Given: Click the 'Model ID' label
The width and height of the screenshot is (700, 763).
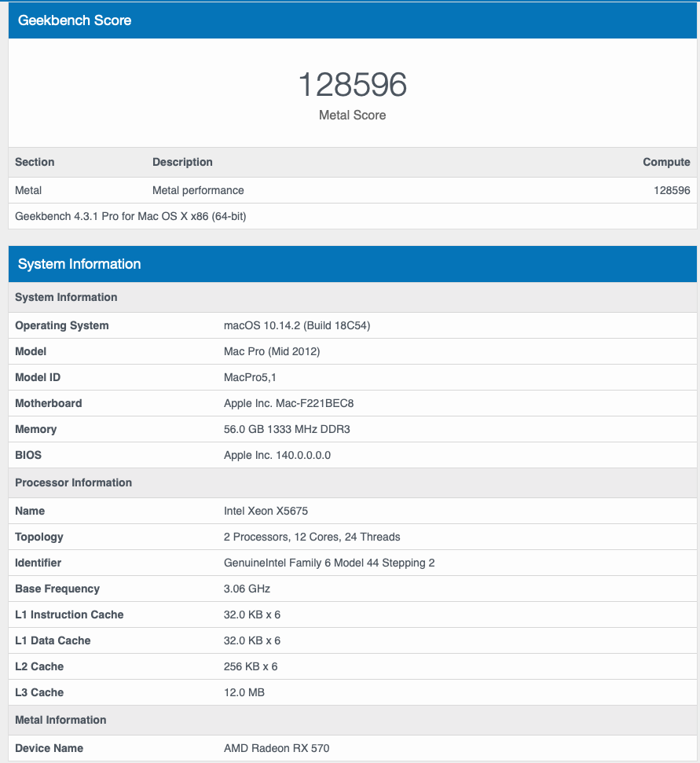Looking at the screenshot, I should (38, 377).
